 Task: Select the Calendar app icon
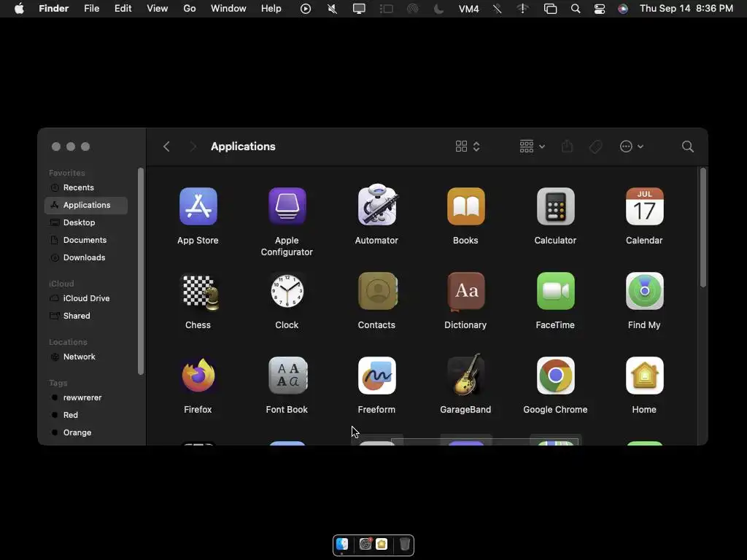[645, 206]
